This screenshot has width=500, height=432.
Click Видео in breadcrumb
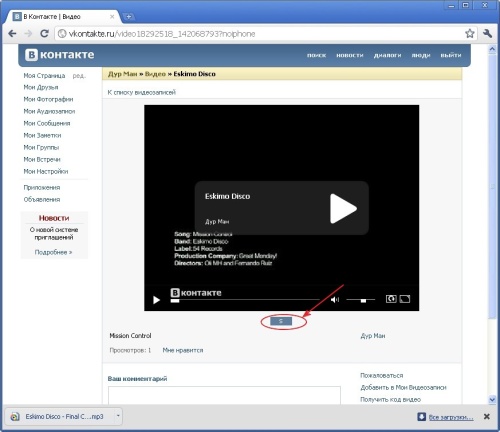tap(155, 74)
